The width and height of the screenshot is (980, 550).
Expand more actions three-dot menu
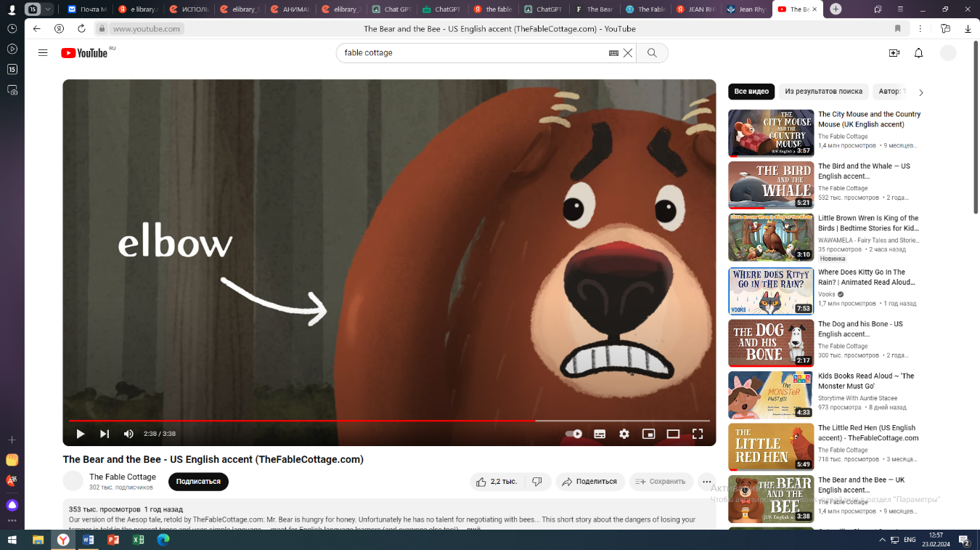tap(706, 482)
